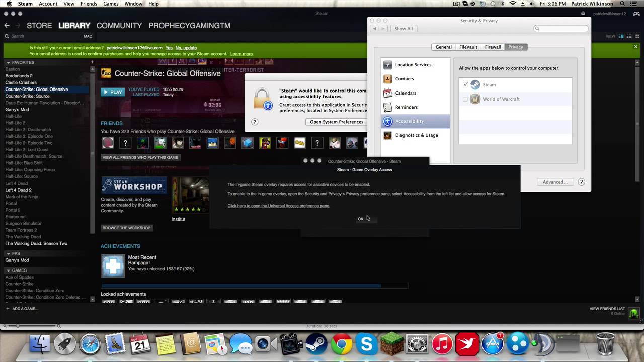644x362 pixels.
Task: Click Browse the Workshop button
Action: [126, 228]
